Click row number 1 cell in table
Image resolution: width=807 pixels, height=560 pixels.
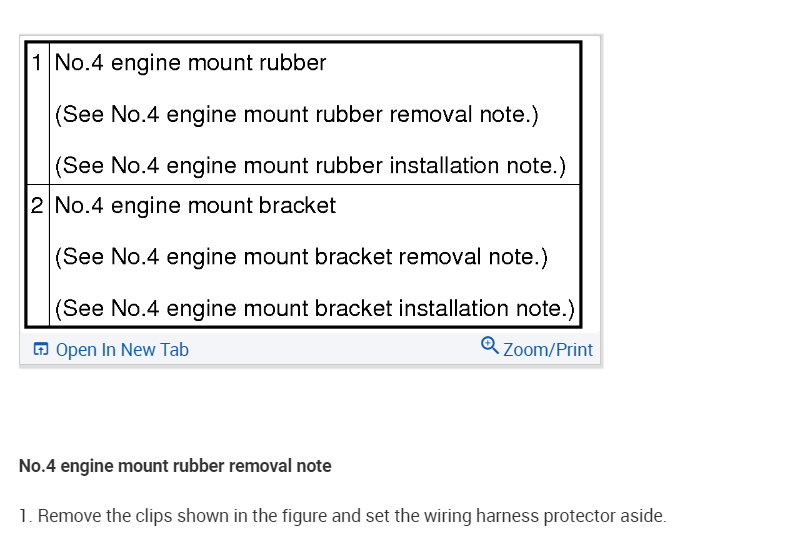[38, 62]
